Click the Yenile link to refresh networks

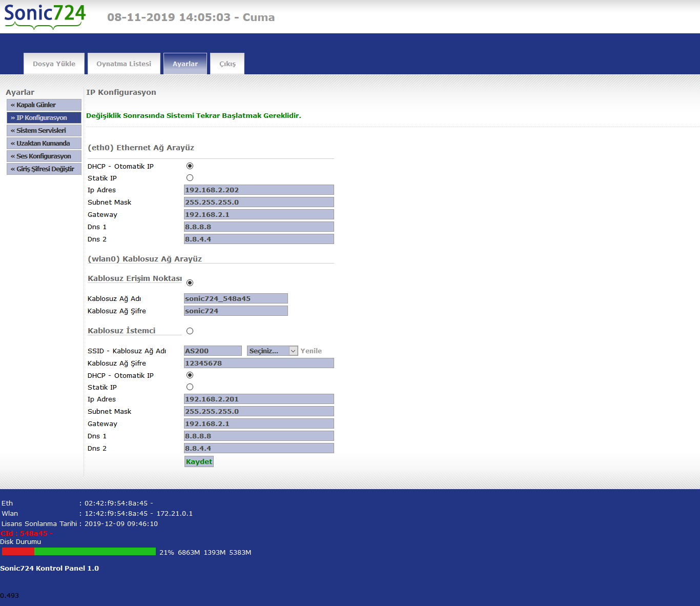(311, 351)
